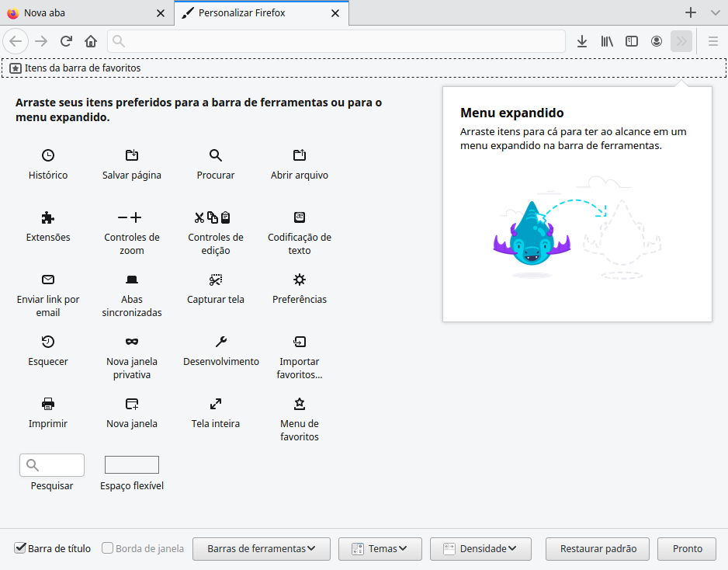Open the Desenvolvimento tools icon
728x570 pixels.
coord(221,342)
